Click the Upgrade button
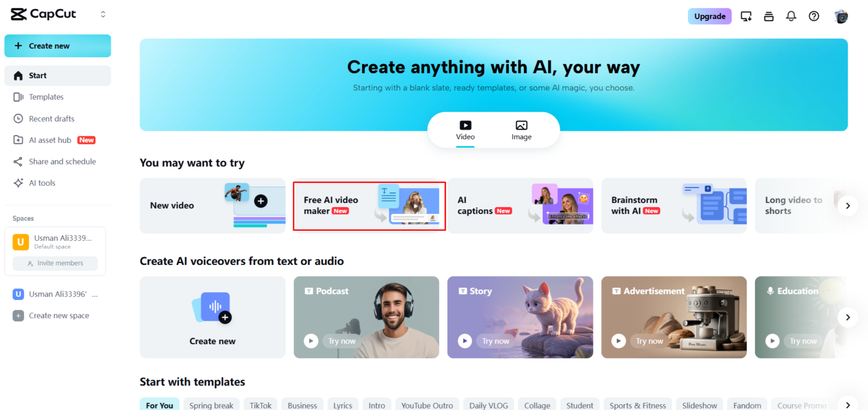The width and height of the screenshot is (868, 410). 709,16
